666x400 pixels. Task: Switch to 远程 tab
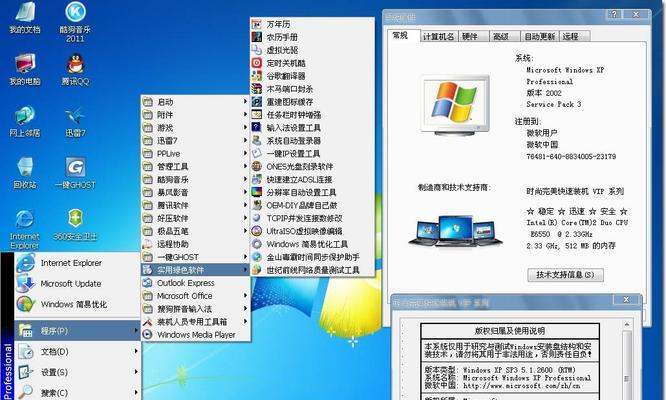(574, 37)
